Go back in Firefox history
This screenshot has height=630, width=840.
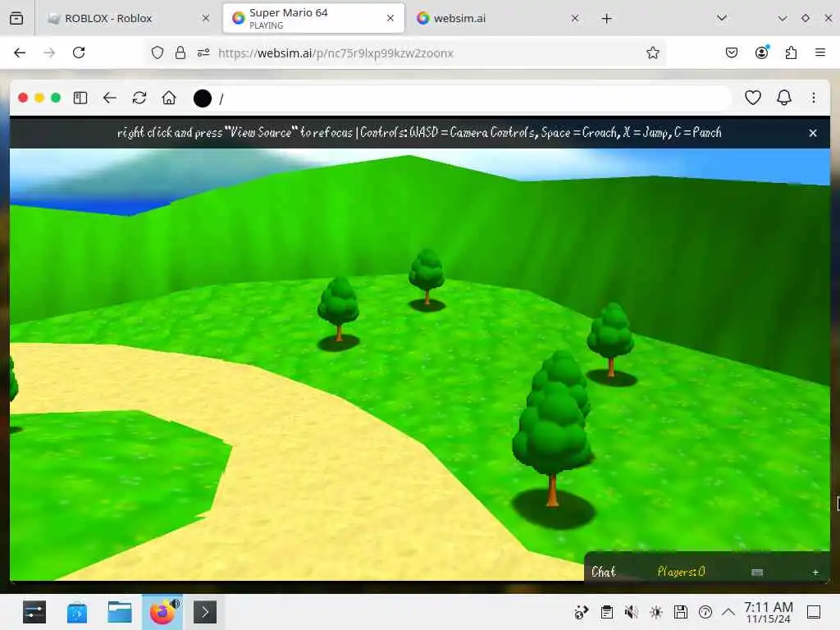[x=20, y=52]
